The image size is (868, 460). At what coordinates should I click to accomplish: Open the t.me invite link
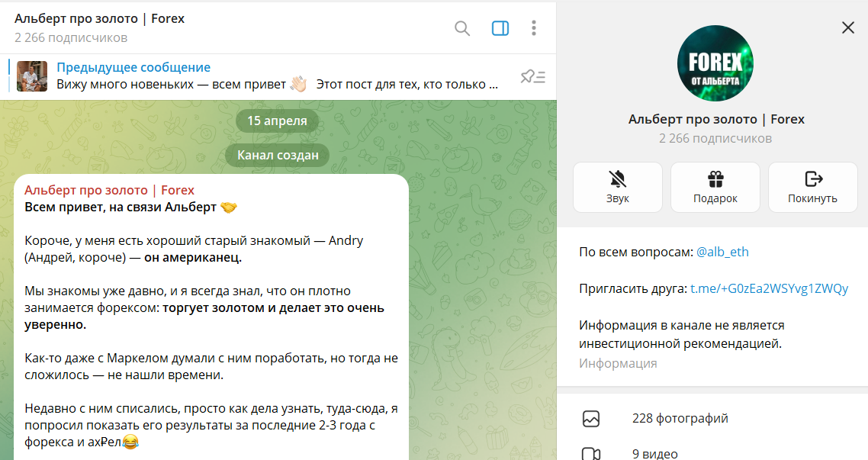(769, 289)
